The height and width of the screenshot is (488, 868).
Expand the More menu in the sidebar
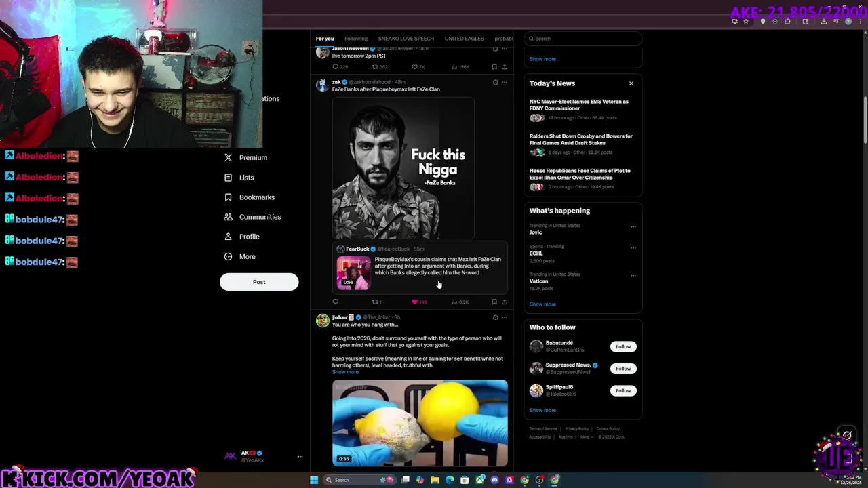pyautogui.click(x=239, y=256)
